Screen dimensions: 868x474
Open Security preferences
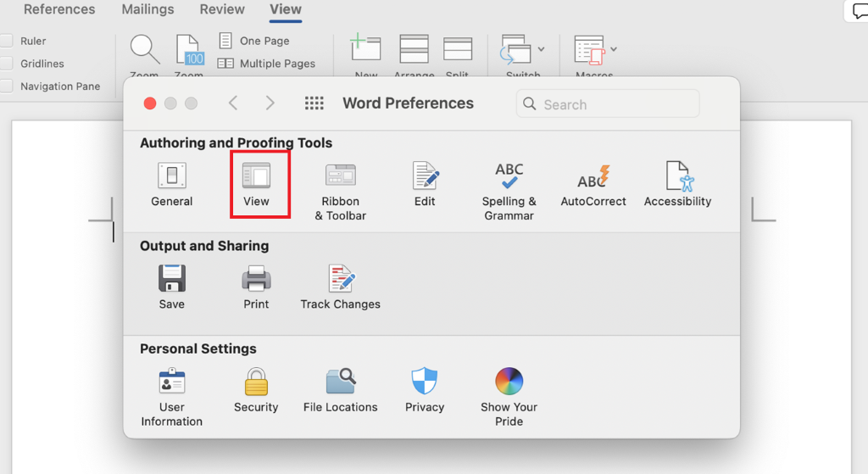point(256,390)
